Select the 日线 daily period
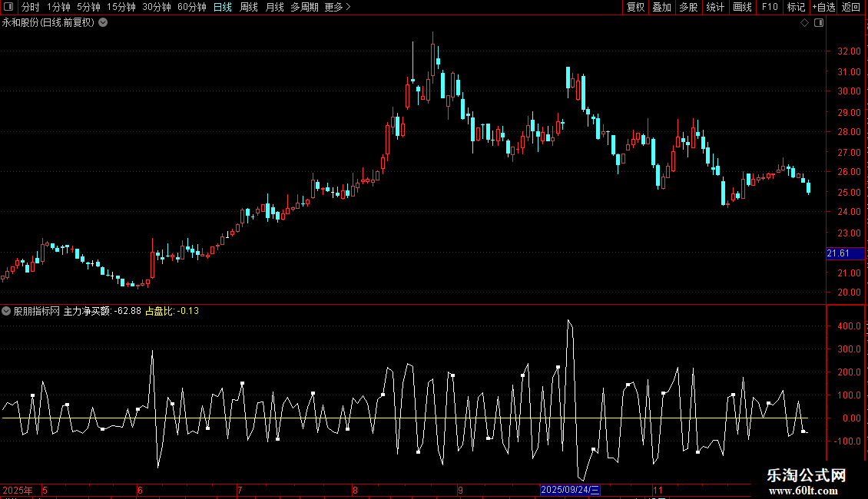This screenshot has height=499, width=868. [223, 7]
